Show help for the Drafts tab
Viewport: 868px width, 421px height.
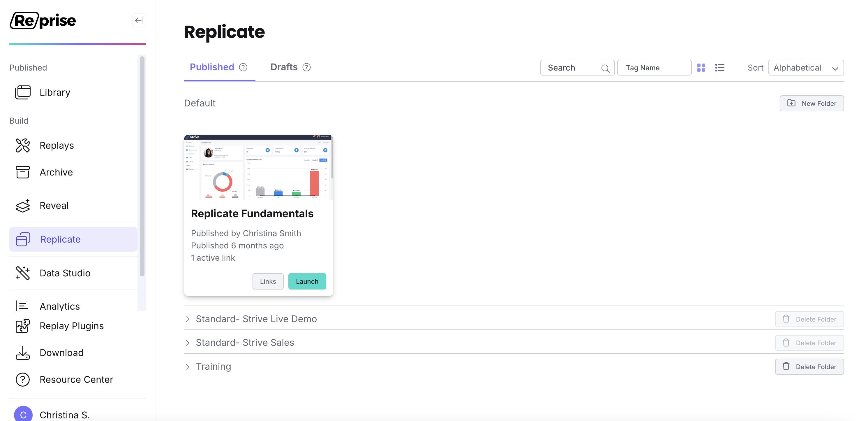306,67
